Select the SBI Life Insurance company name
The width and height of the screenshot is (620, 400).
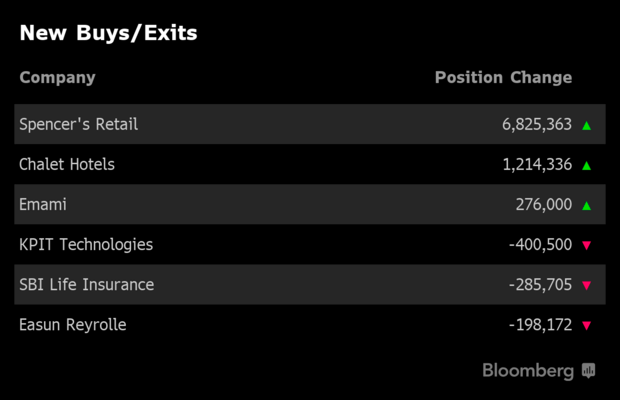coord(87,285)
